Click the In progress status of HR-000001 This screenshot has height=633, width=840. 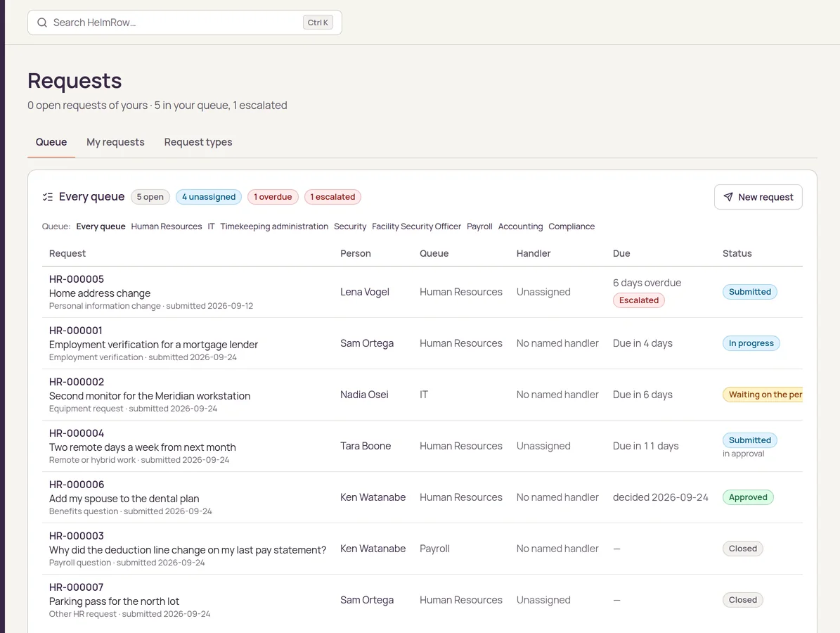pos(751,343)
